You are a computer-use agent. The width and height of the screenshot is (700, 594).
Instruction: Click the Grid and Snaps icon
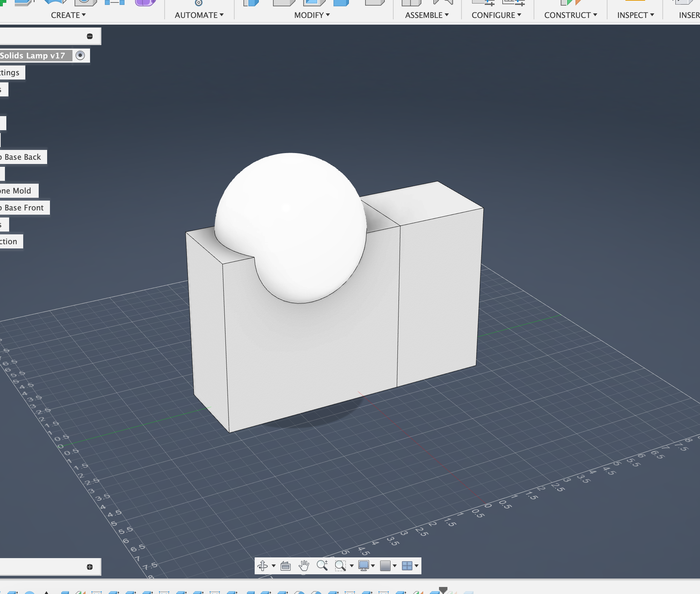(x=386, y=565)
